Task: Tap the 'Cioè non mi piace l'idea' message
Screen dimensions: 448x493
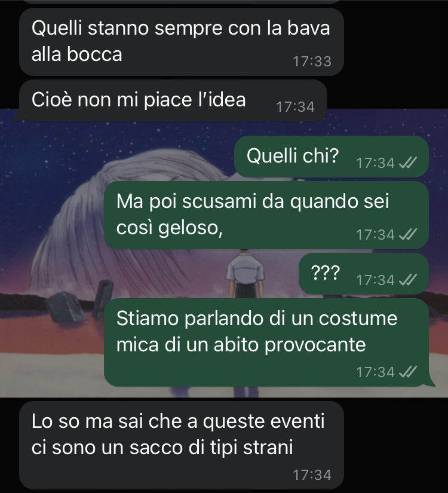Action: 173,100
